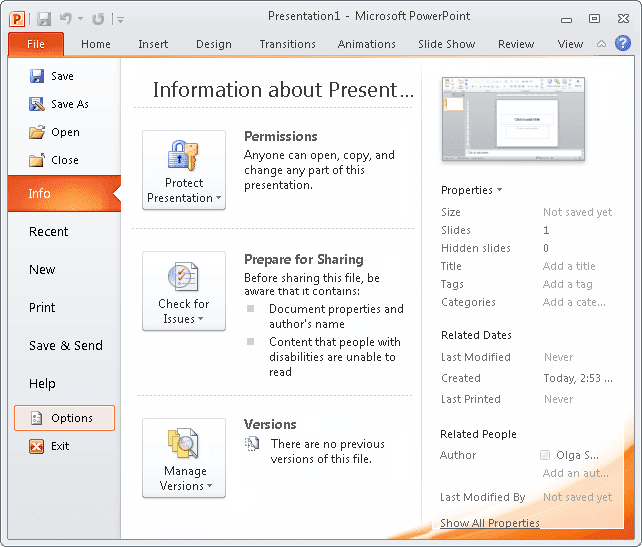Viewport: 642px width, 547px height.
Task: Click the blue Help question mark icon
Action: coord(623,43)
